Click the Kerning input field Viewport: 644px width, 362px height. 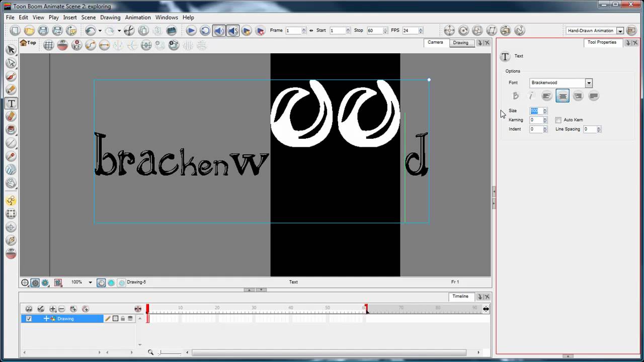tap(536, 120)
